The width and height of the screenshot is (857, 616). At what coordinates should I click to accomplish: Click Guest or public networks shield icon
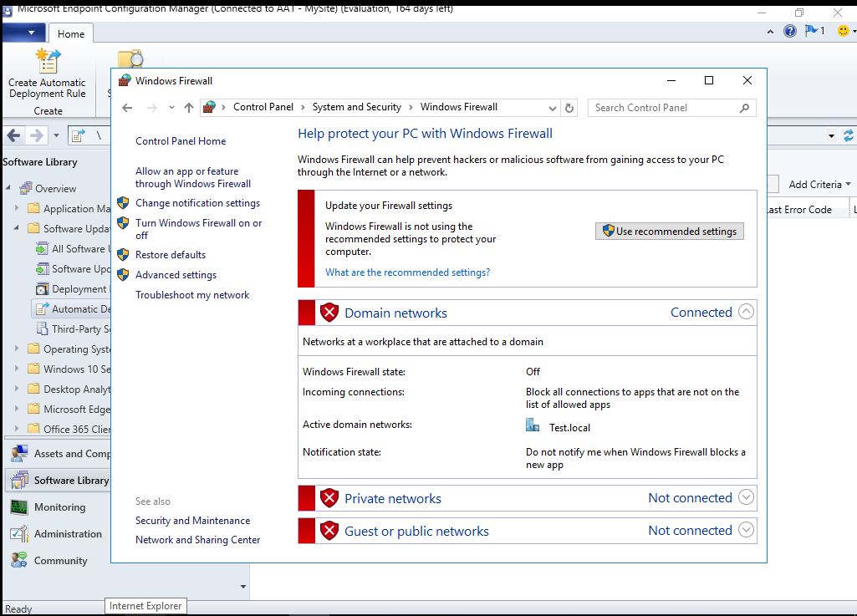tap(329, 531)
